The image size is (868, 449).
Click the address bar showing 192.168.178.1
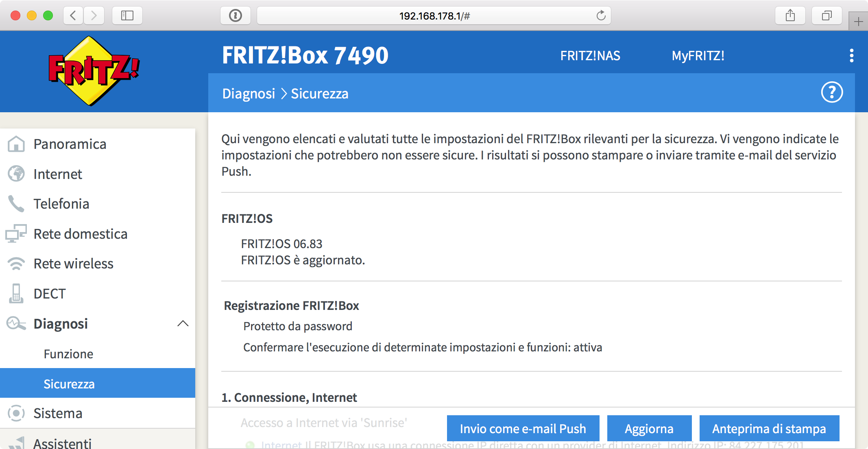coord(434,16)
